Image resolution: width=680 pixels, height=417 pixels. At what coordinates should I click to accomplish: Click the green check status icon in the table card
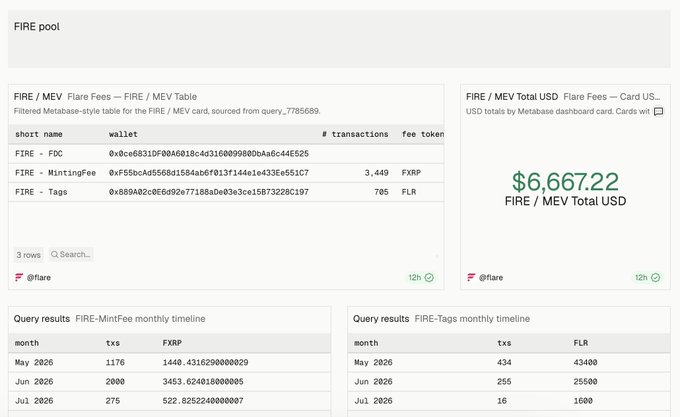click(429, 277)
